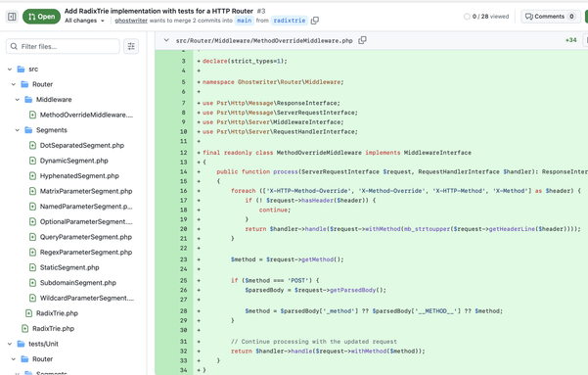Collapse the top-level src folder
Screen dimensions: 588x375
click(x=10, y=70)
